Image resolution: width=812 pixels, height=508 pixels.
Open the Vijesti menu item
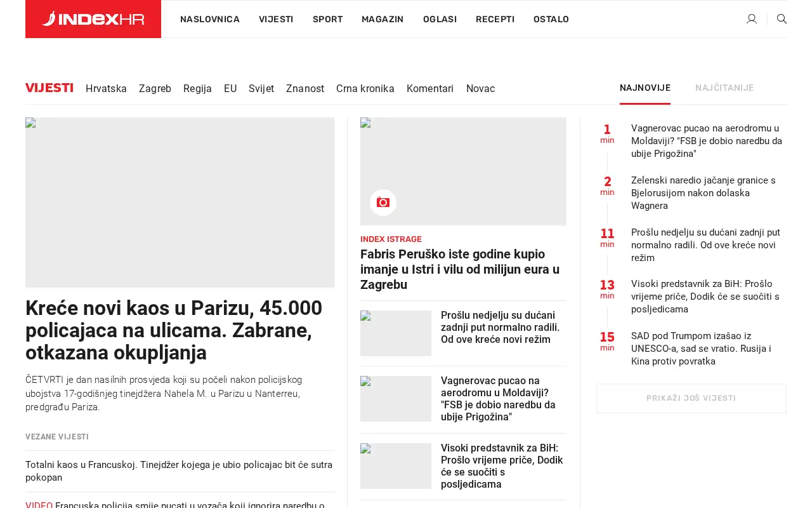pyautogui.click(x=276, y=19)
